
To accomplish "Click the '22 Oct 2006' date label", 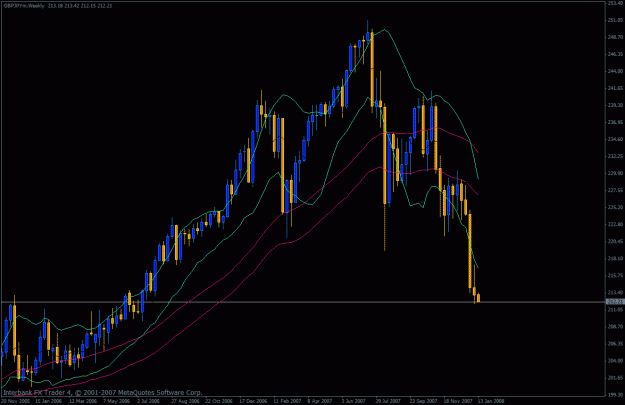I will click(x=219, y=401).
